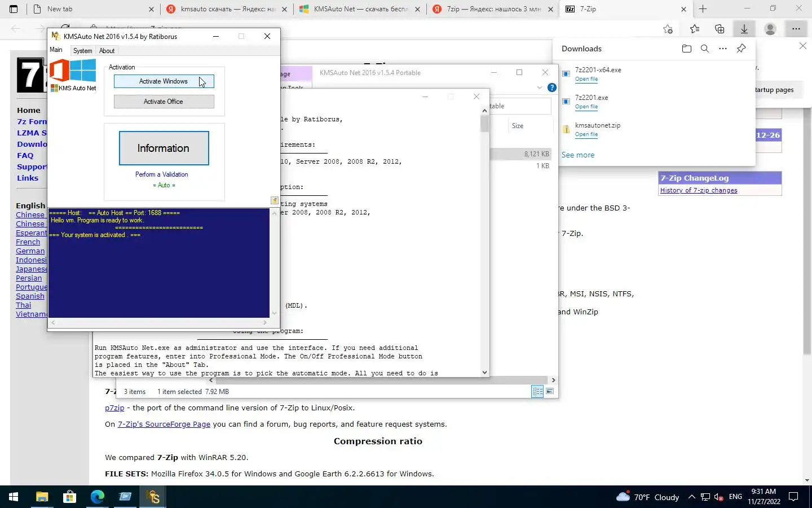Switch to the kmsauto Yandex search tab
This screenshot has height=508, width=812.
(x=227, y=9)
